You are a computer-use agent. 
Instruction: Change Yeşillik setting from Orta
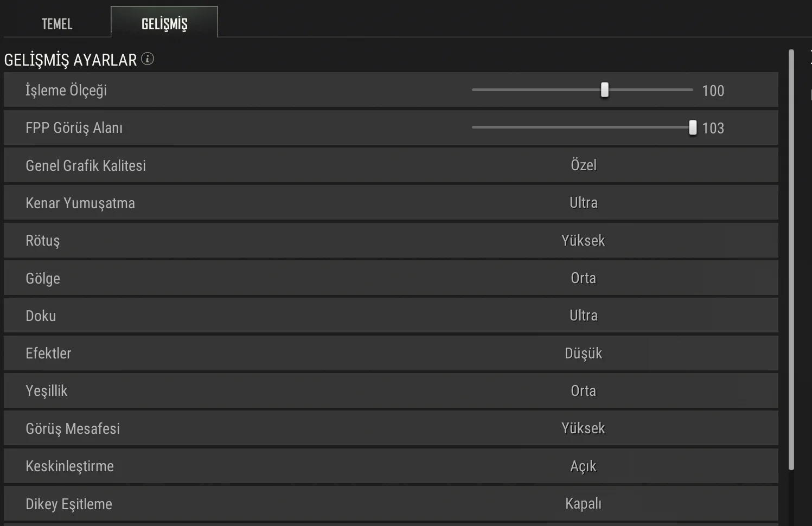[x=583, y=391]
